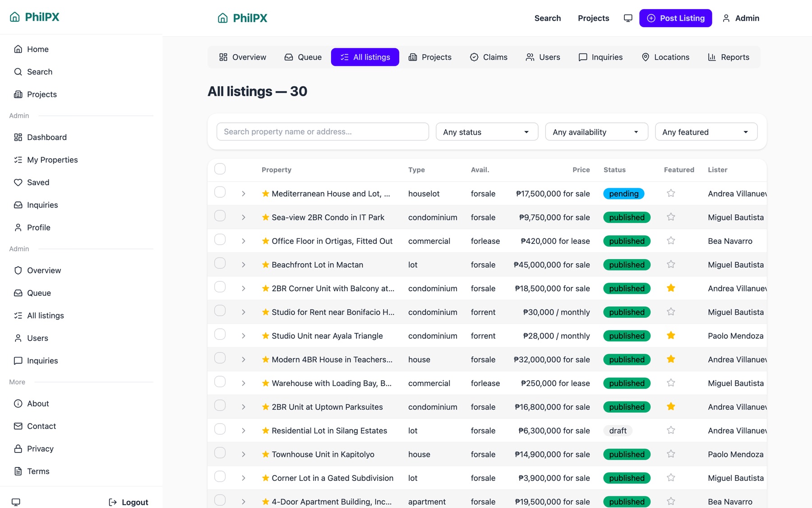
Task: Toggle featured star for Townhouse Unit in Kapitolyo
Action: pyautogui.click(x=671, y=454)
